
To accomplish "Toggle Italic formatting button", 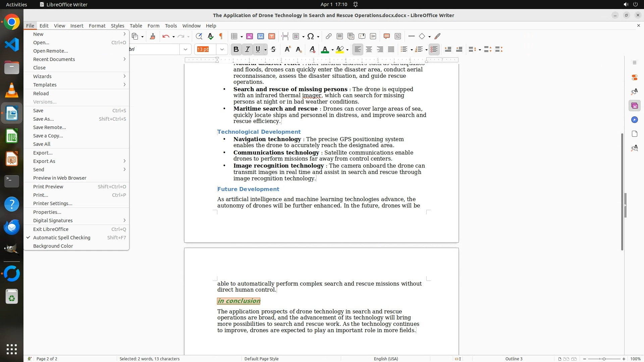I will click(247, 49).
